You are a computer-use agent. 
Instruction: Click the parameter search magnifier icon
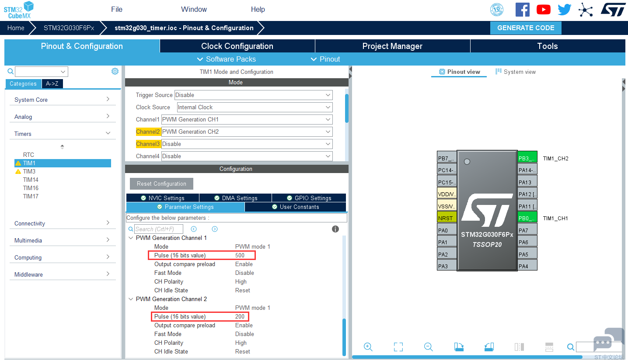pos(131,229)
